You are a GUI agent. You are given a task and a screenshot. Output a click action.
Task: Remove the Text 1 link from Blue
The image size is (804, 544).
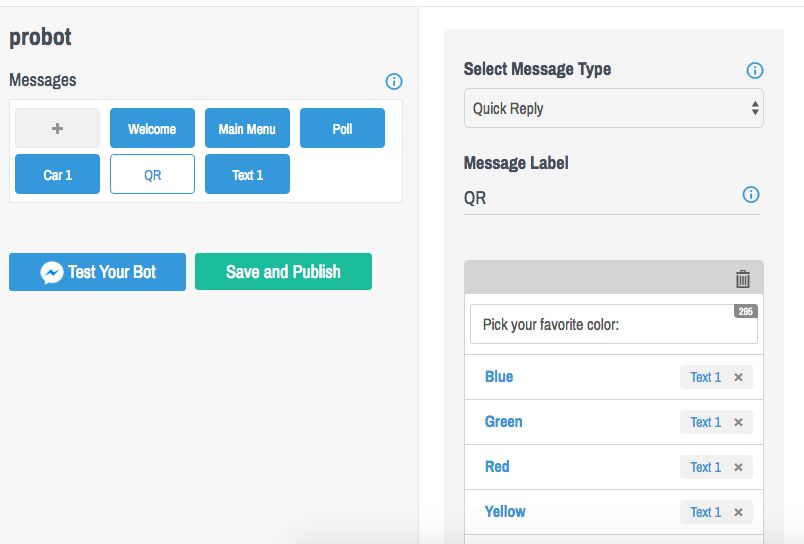coord(738,377)
